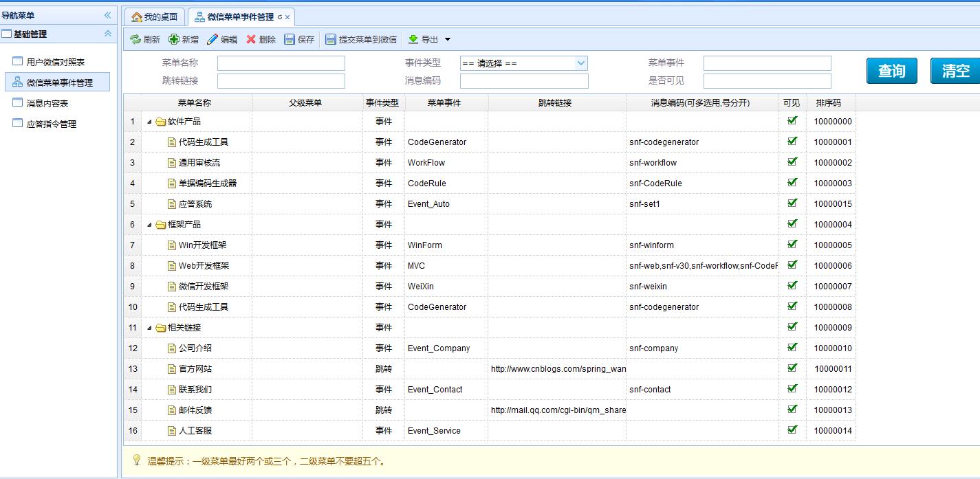Open the 导出 dropdown arrow

(448, 40)
